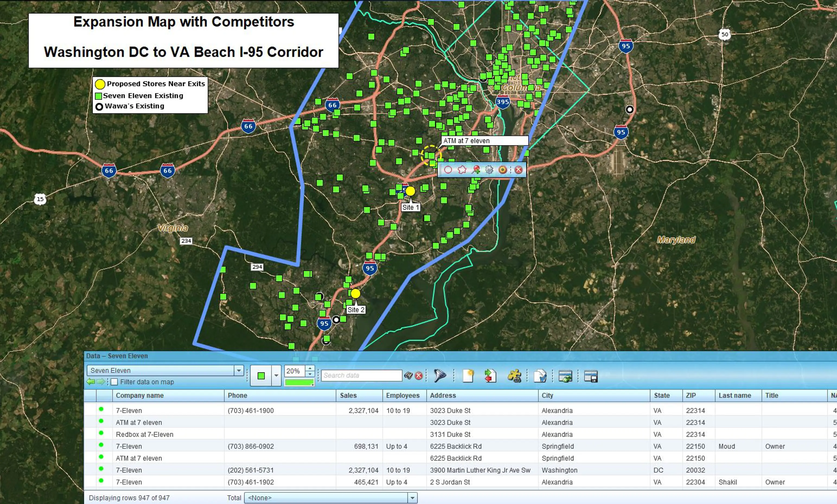Click the document with checkmark icon
This screenshot has height=504, width=837.
(540, 376)
